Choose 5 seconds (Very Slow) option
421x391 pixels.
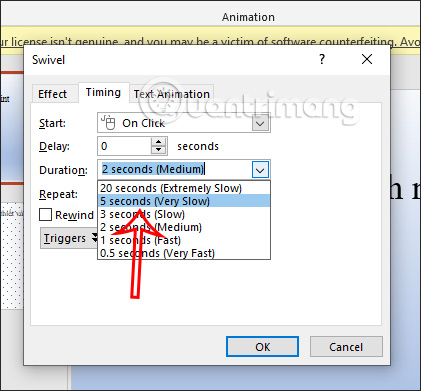click(184, 201)
